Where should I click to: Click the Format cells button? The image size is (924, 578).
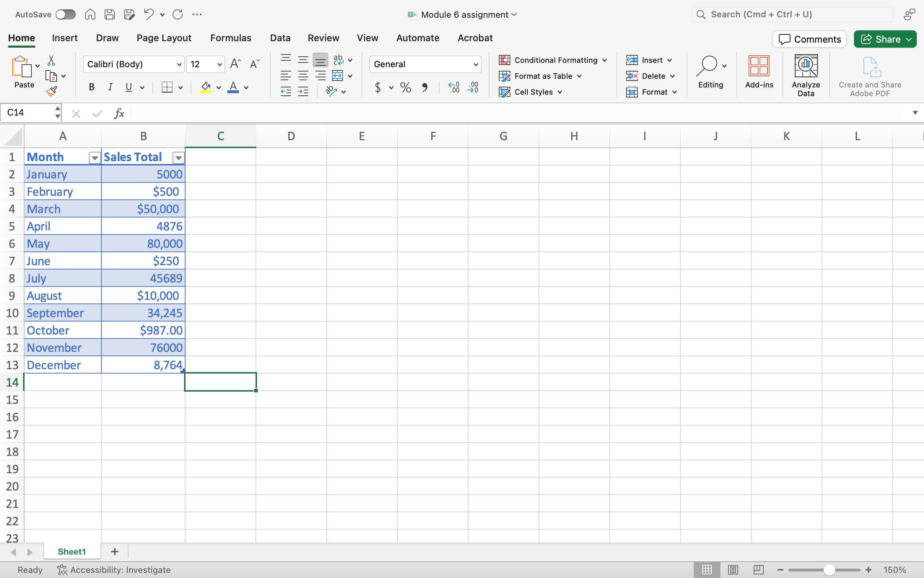click(652, 92)
